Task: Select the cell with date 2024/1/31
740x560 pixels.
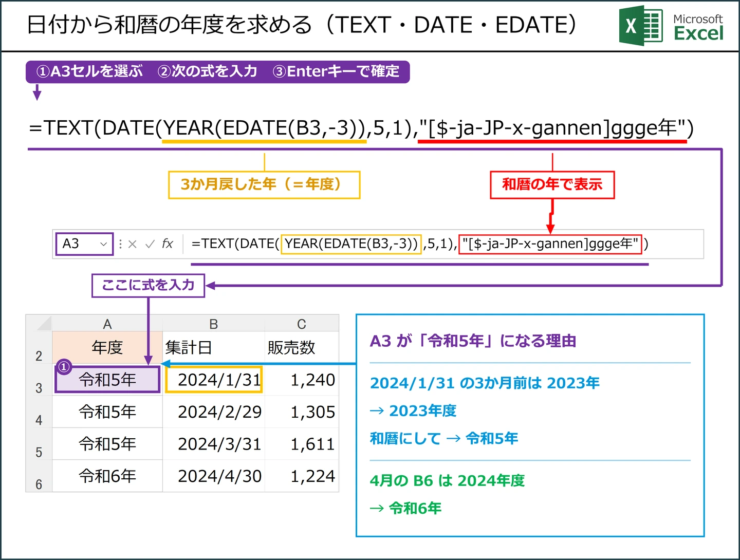Action: (x=214, y=380)
